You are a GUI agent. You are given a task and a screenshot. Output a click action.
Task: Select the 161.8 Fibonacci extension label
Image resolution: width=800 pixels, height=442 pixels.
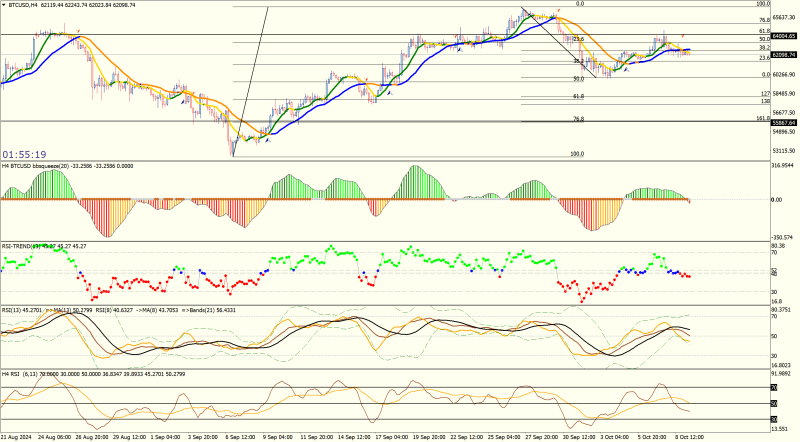pyautogui.click(x=763, y=118)
